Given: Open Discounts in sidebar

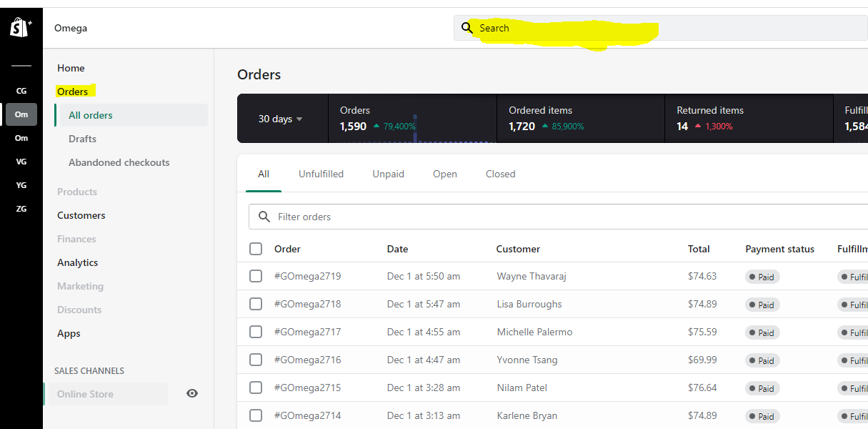Looking at the screenshot, I should (79, 310).
